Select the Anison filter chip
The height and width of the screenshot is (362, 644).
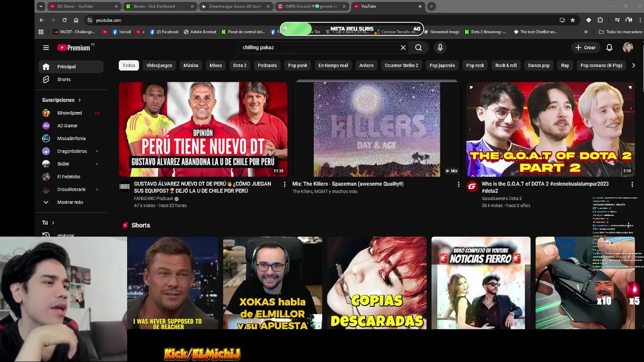[366, 65]
